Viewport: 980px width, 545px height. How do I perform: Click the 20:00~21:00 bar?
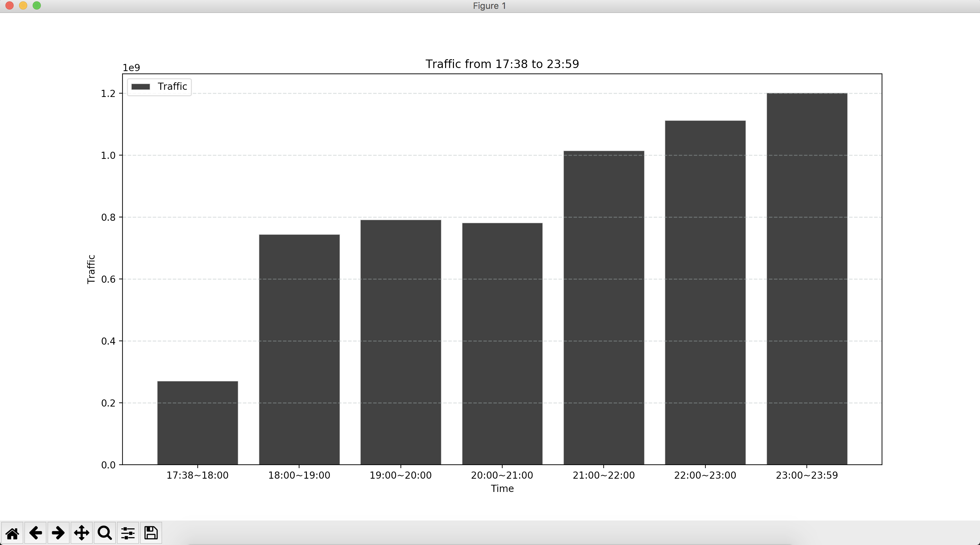point(502,343)
